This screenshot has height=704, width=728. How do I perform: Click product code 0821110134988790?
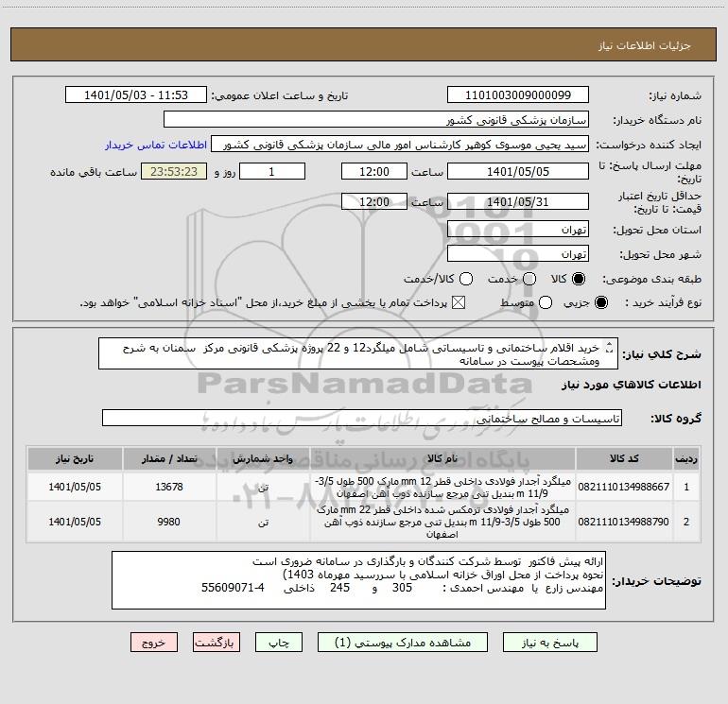624,522
